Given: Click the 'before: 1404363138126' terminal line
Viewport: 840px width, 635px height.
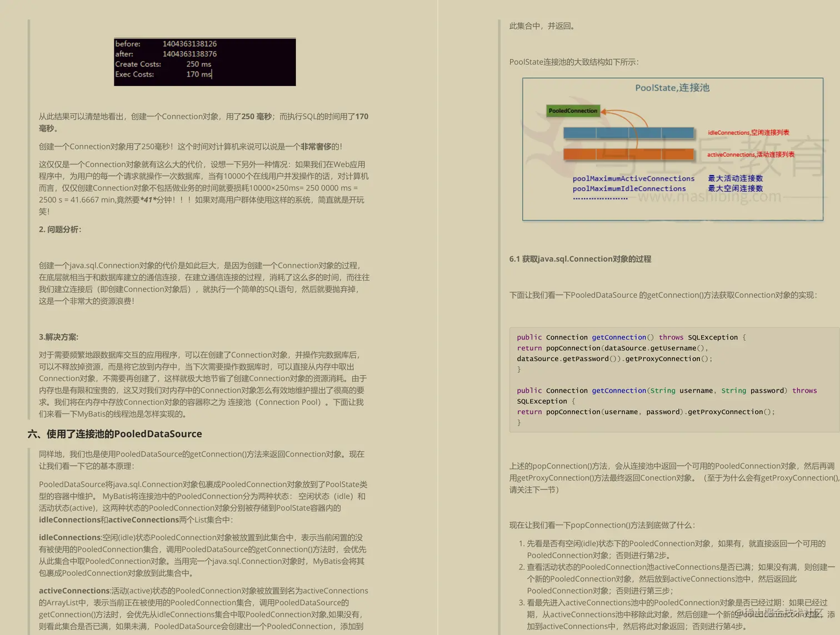Looking at the screenshot, I should (166, 44).
